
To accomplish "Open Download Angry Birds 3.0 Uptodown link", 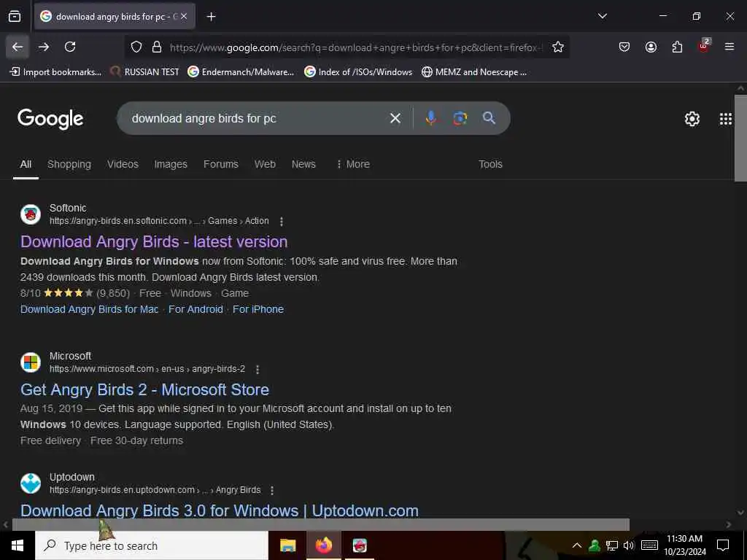I will point(220,510).
